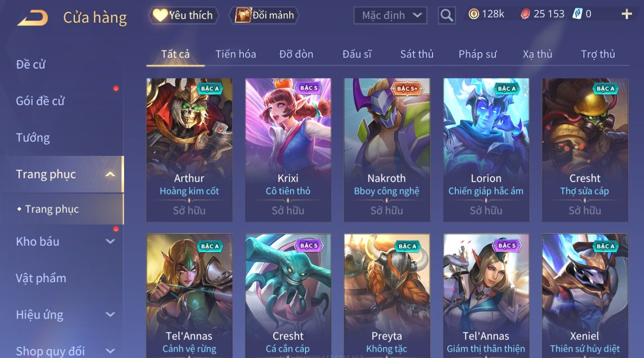Tap the plus icon to add currency
This screenshot has height=358, width=644.
click(627, 15)
